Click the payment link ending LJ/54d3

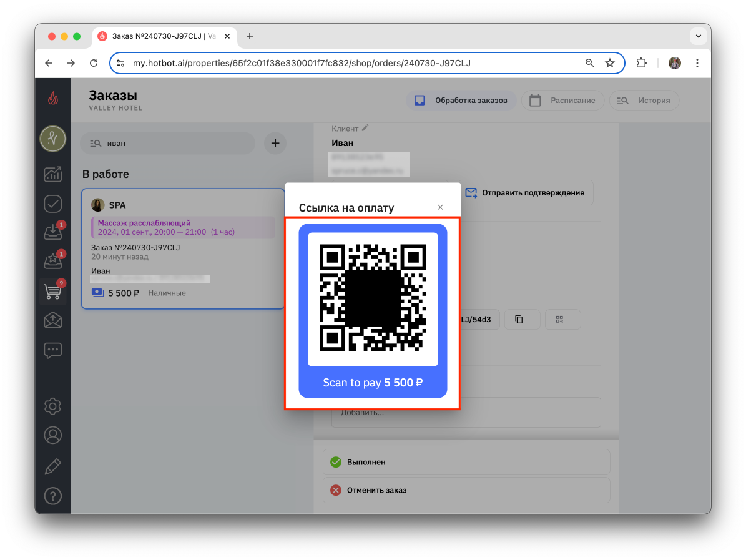click(479, 319)
